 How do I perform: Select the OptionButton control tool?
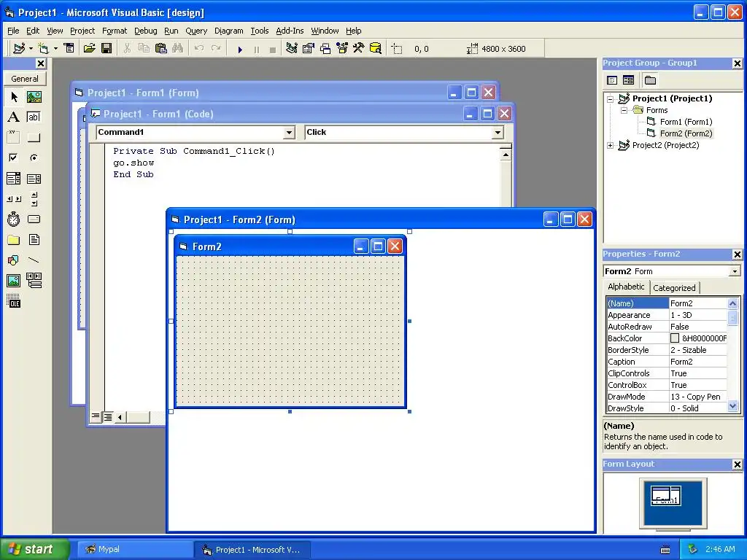tap(34, 157)
